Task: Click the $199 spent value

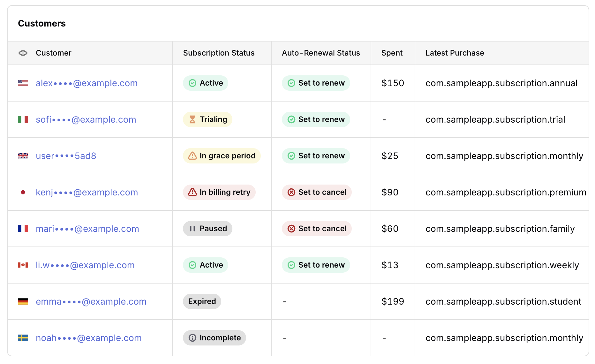Action: [x=393, y=301]
